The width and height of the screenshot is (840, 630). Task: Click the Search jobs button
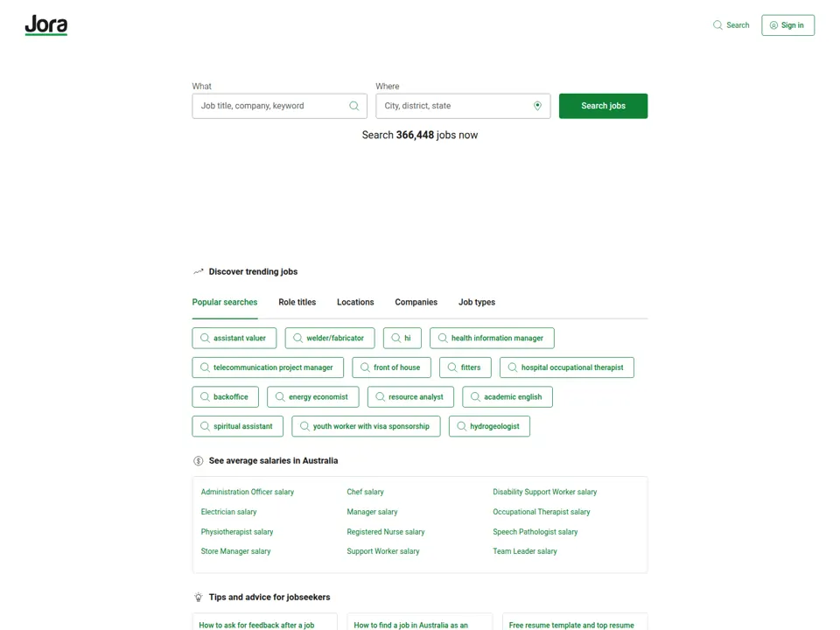coord(603,106)
